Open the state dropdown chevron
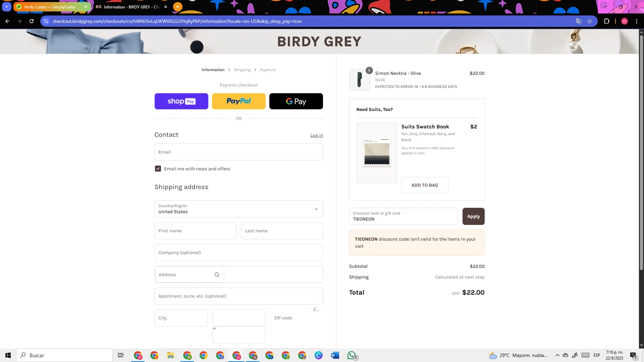 tap(214, 329)
